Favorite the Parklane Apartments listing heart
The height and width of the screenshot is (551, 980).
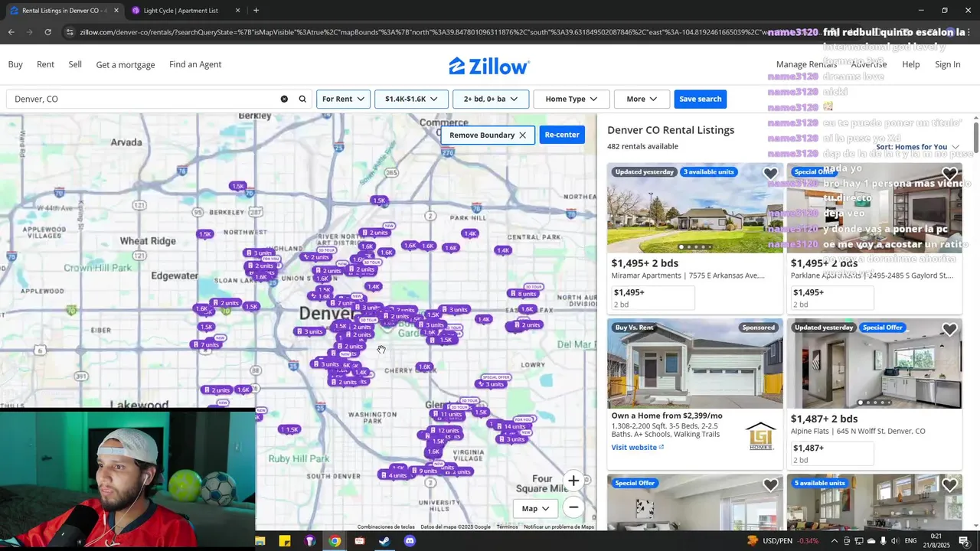(x=949, y=174)
